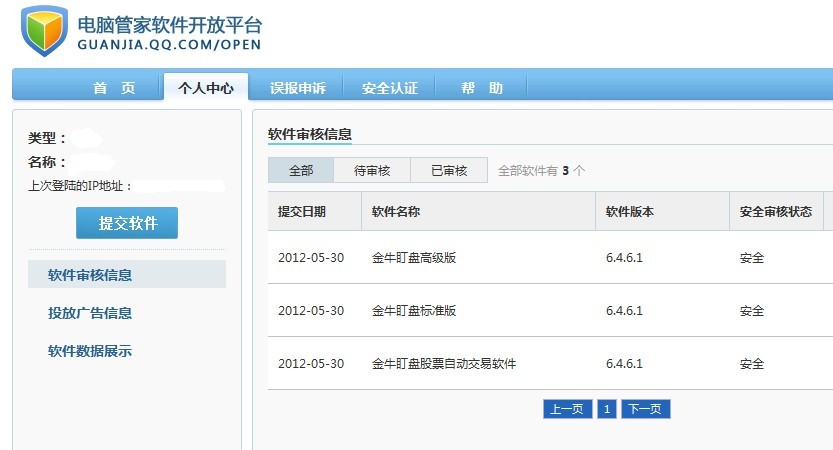Click the 名称 label
Image resolution: width=833 pixels, height=450 pixels.
pyautogui.click(x=47, y=162)
